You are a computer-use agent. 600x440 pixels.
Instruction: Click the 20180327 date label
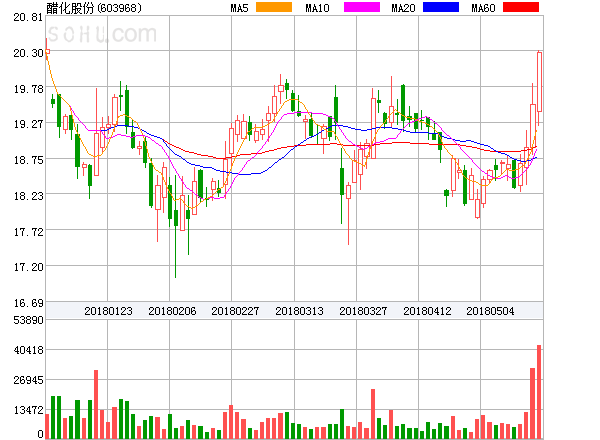pyautogui.click(x=363, y=311)
